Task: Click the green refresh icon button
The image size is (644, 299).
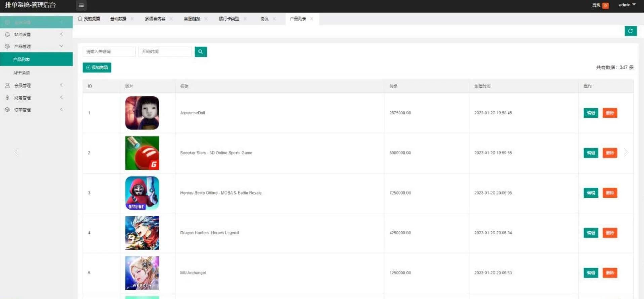Action: [x=630, y=31]
